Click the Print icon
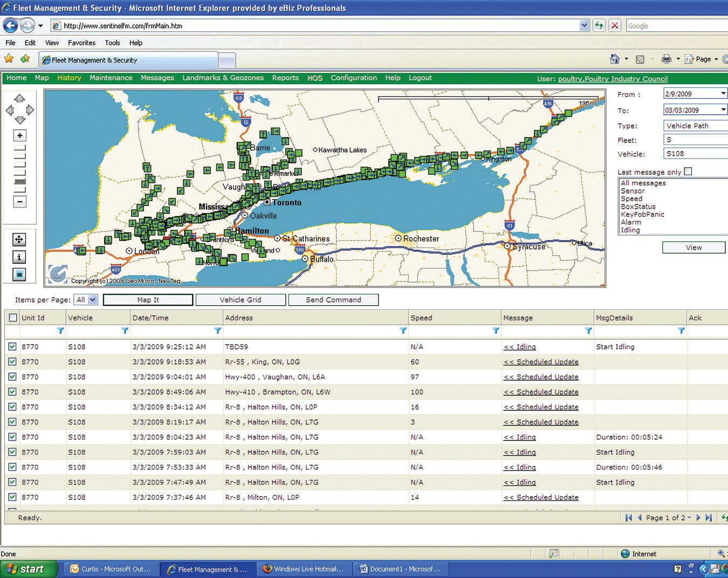 coord(667,59)
